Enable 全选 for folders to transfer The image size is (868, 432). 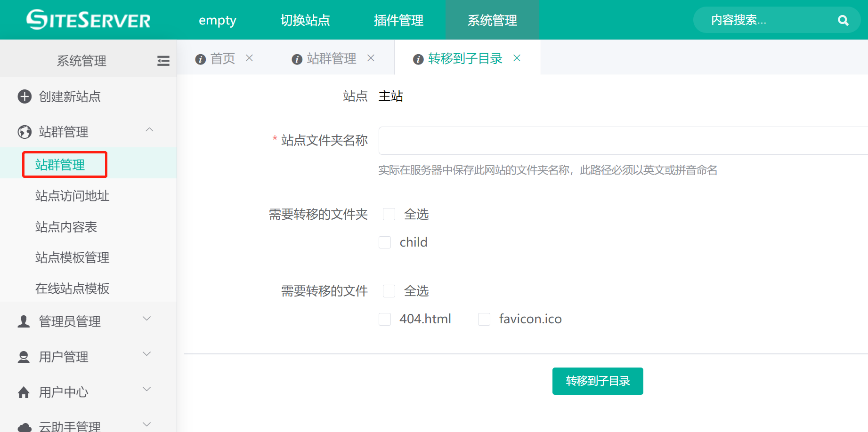(x=389, y=214)
